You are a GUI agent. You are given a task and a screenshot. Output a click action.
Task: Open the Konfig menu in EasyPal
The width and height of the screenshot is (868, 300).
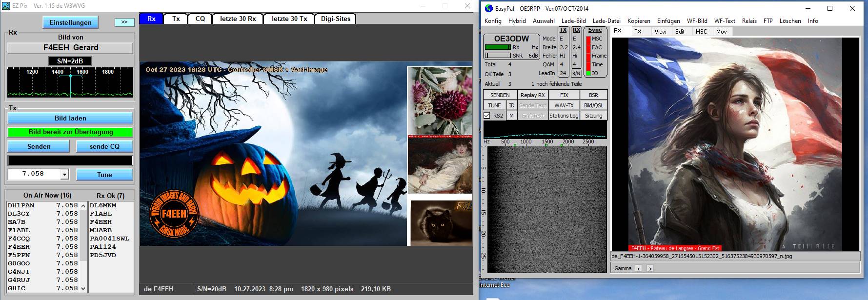tap(492, 21)
